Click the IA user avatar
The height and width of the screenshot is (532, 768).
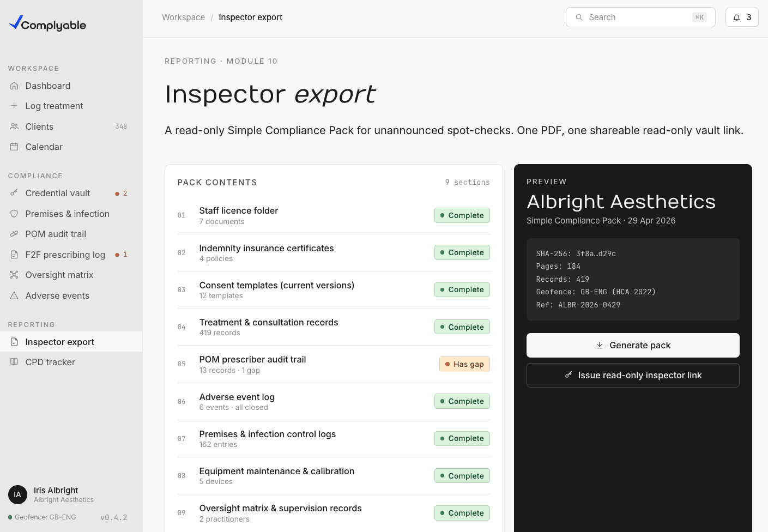coord(17,494)
